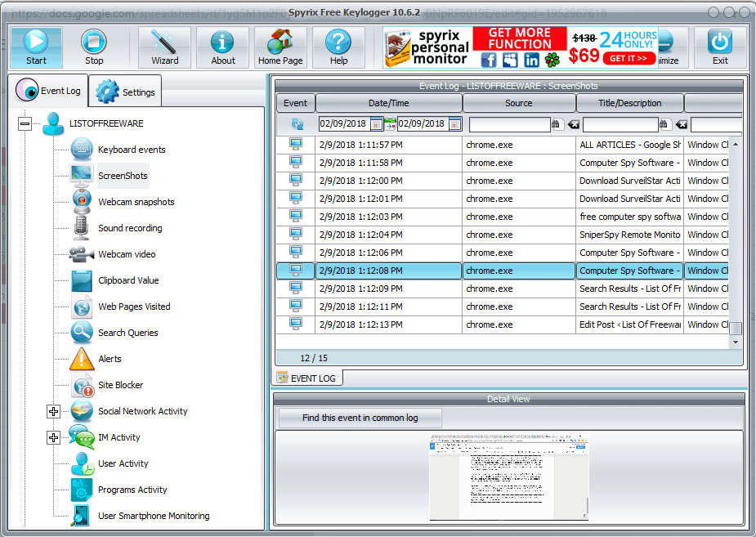Start monitoring with the Start button
This screenshot has height=537, width=756.
point(36,47)
